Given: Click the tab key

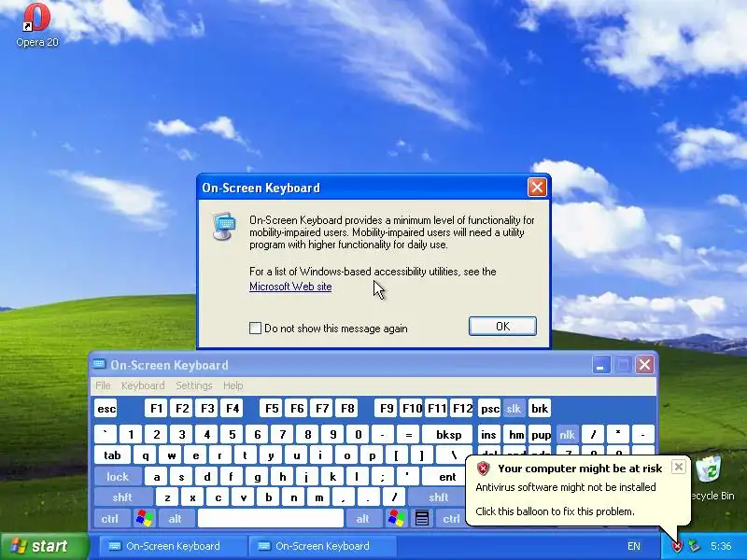Looking at the screenshot, I should [x=112, y=455].
